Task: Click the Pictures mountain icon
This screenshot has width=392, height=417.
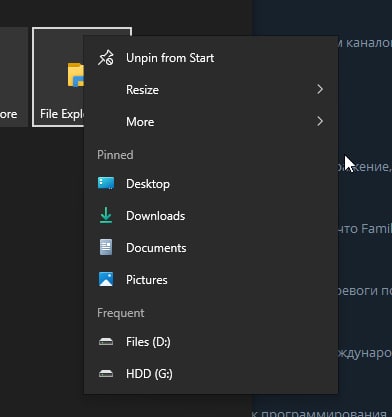Action: [x=106, y=279]
